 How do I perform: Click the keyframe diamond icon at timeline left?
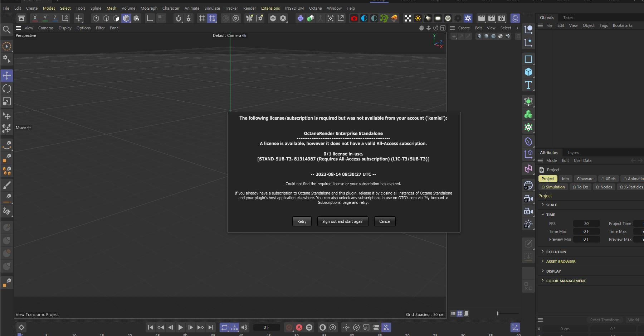[21, 327]
